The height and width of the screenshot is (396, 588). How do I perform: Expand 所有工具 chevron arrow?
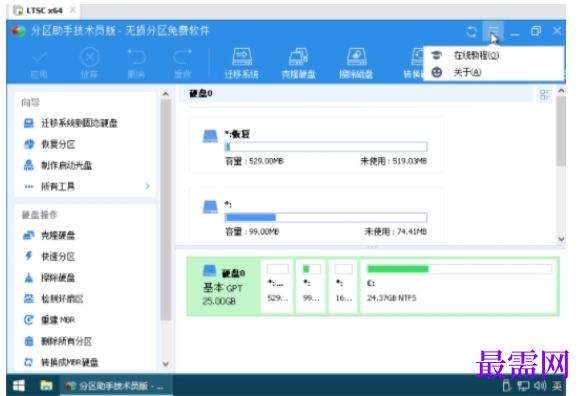click(147, 186)
